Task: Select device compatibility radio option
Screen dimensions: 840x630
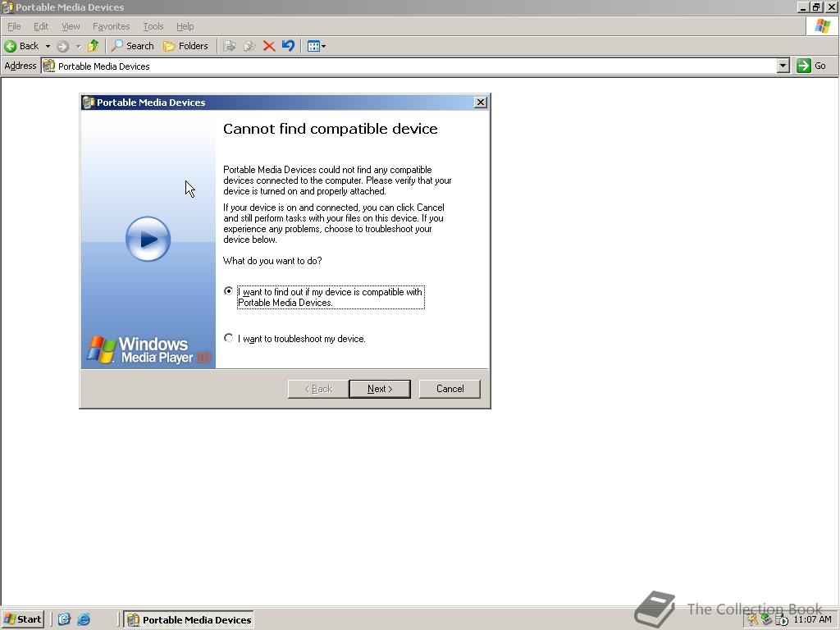Action: click(229, 291)
